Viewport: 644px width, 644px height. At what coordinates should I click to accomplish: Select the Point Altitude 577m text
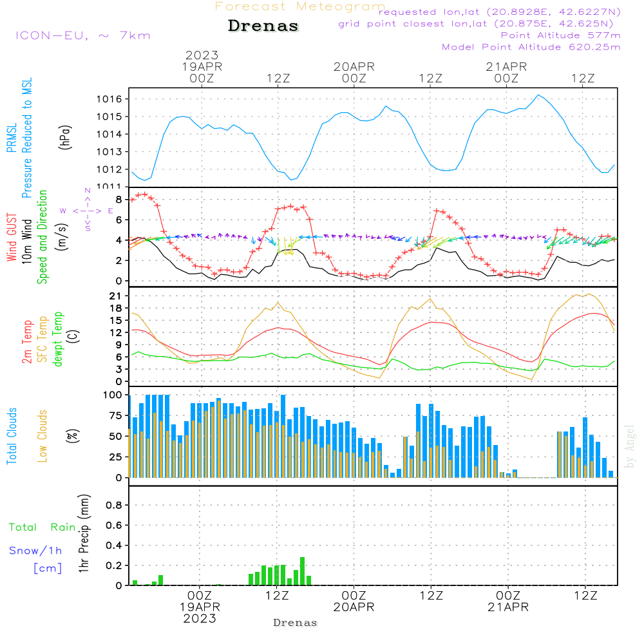point(560,35)
